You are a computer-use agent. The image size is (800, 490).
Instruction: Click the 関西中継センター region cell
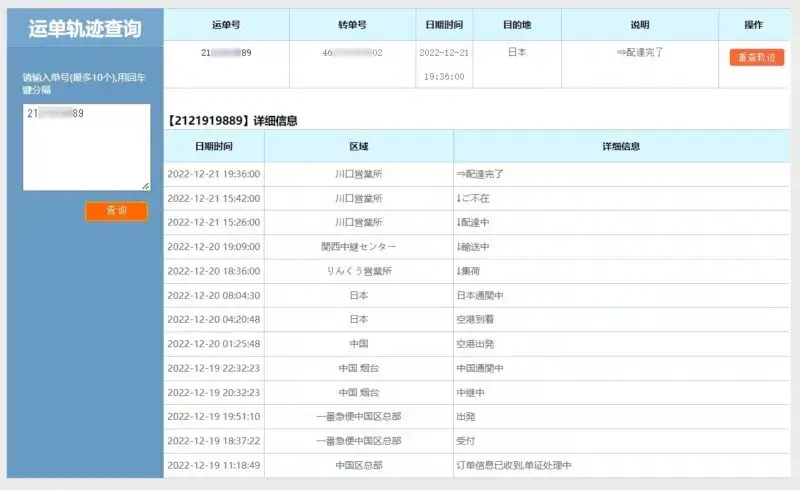pos(358,247)
